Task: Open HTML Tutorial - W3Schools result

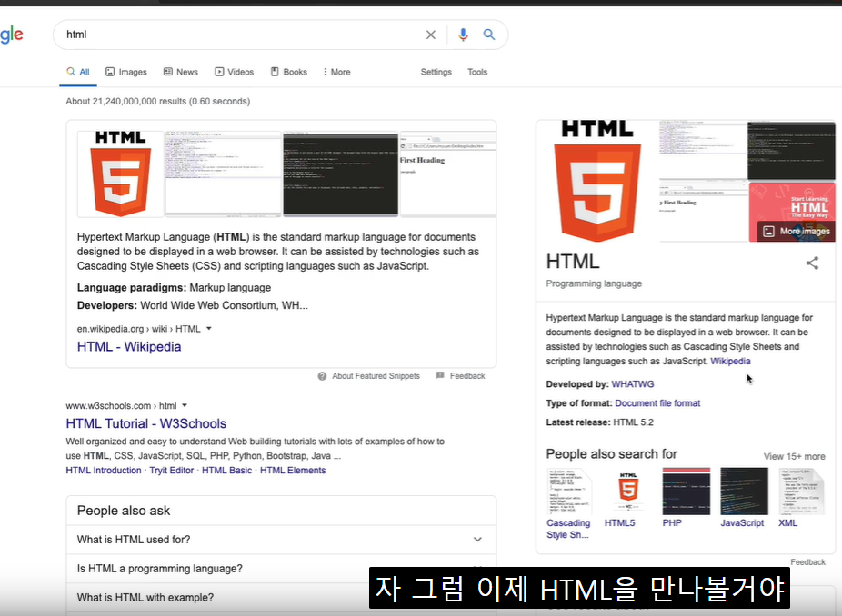Action: (x=146, y=424)
